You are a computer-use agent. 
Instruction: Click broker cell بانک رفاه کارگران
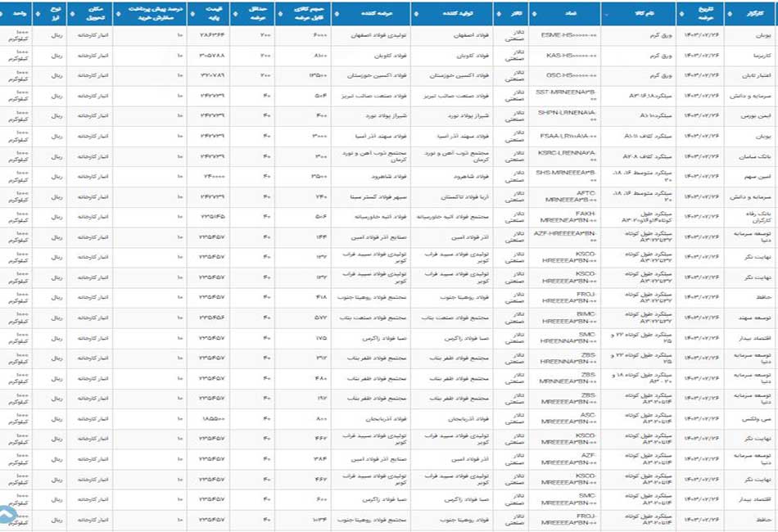[751, 217]
